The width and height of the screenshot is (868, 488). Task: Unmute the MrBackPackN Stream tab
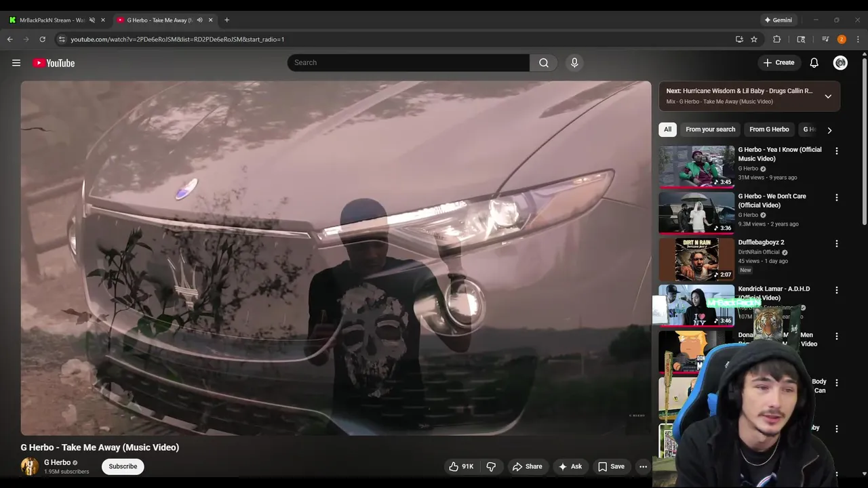tap(92, 20)
